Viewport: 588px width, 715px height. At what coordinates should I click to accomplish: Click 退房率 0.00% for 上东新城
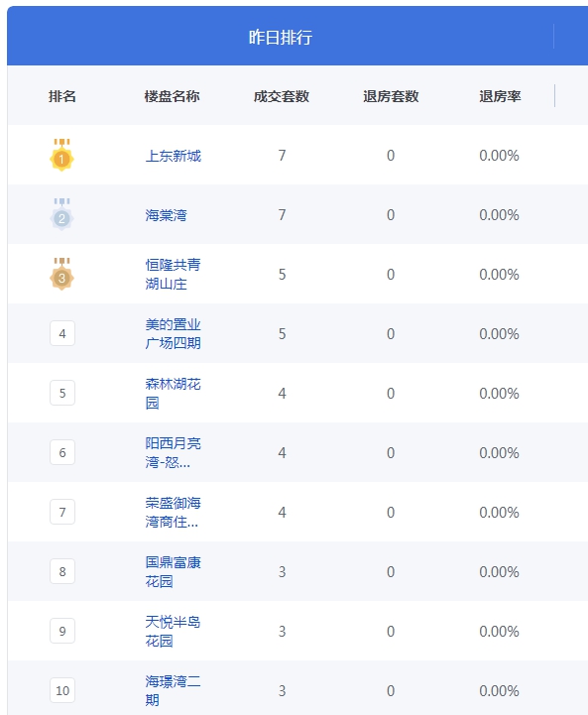pyautogui.click(x=499, y=156)
